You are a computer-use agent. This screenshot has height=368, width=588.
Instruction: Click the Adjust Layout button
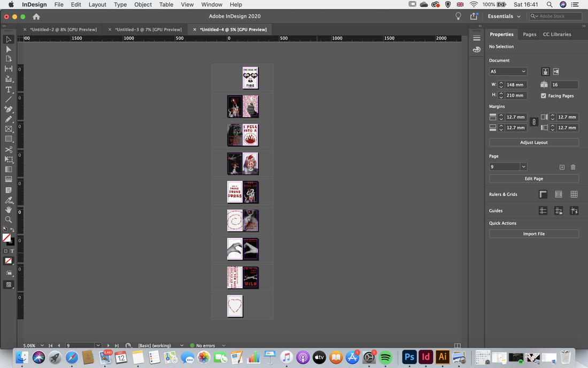[x=533, y=143]
